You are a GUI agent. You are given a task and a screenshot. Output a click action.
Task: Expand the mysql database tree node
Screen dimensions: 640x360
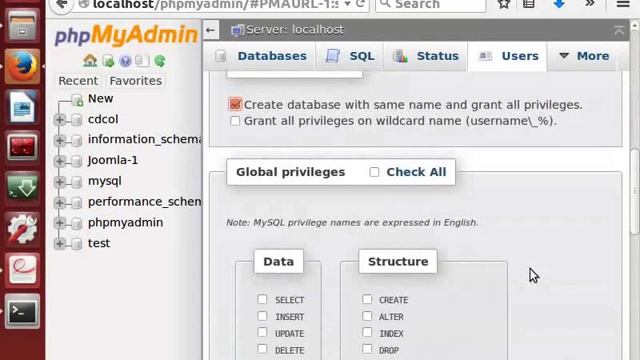60,182
